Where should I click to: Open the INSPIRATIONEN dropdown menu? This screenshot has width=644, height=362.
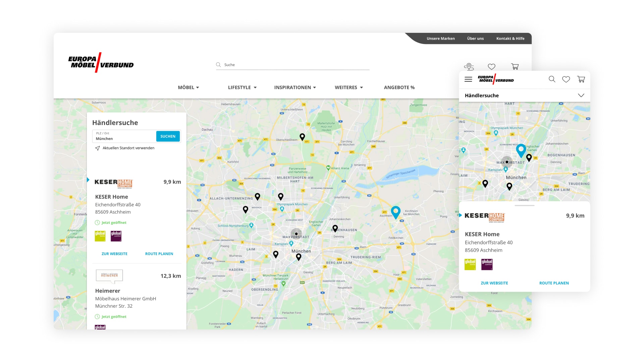[295, 87]
